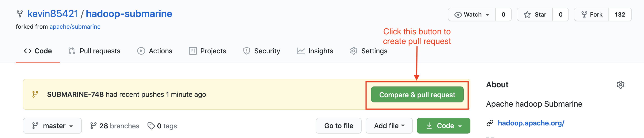The width and height of the screenshot is (644, 138).
Task: Visit the hadoop.apache.org link
Action: pyautogui.click(x=531, y=123)
